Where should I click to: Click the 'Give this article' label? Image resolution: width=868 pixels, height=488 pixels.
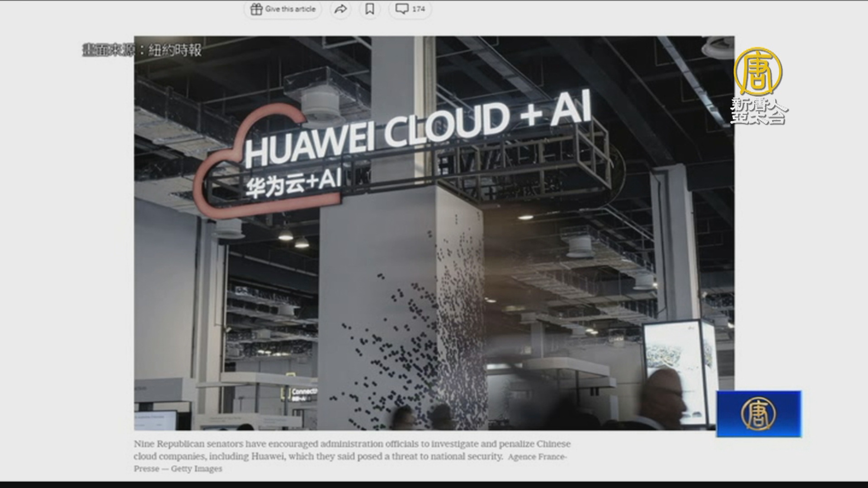290,9
